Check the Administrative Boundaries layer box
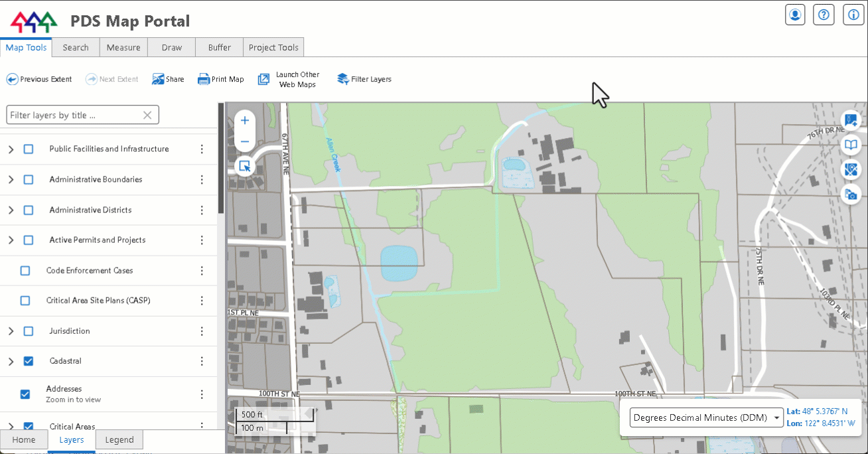868x454 pixels. 29,180
